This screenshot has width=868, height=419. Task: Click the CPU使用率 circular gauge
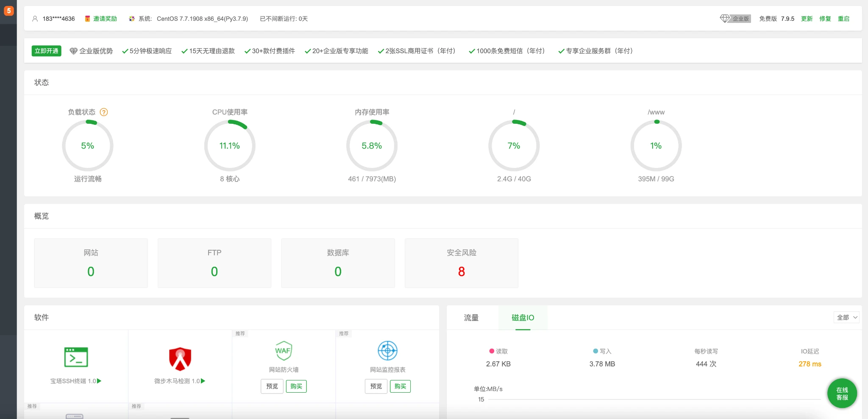coord(230,146)
